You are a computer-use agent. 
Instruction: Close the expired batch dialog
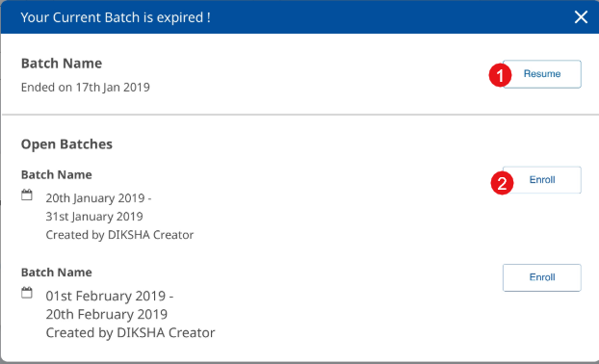(x=581, y=17)
